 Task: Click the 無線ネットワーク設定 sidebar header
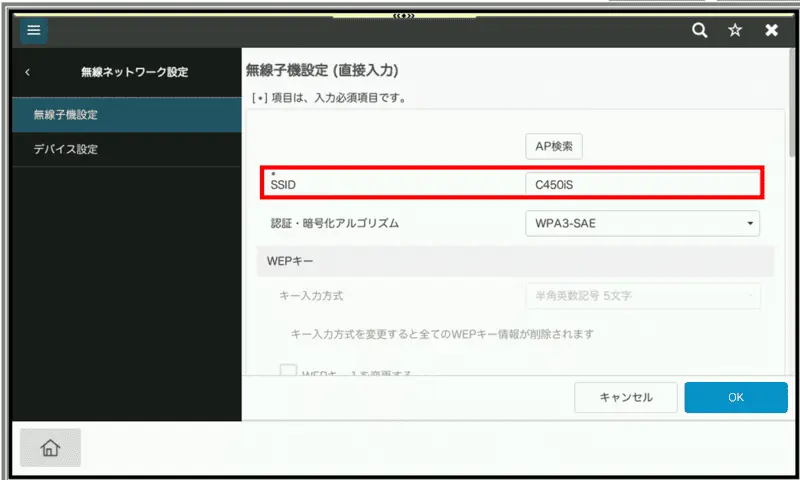[134, 72]
